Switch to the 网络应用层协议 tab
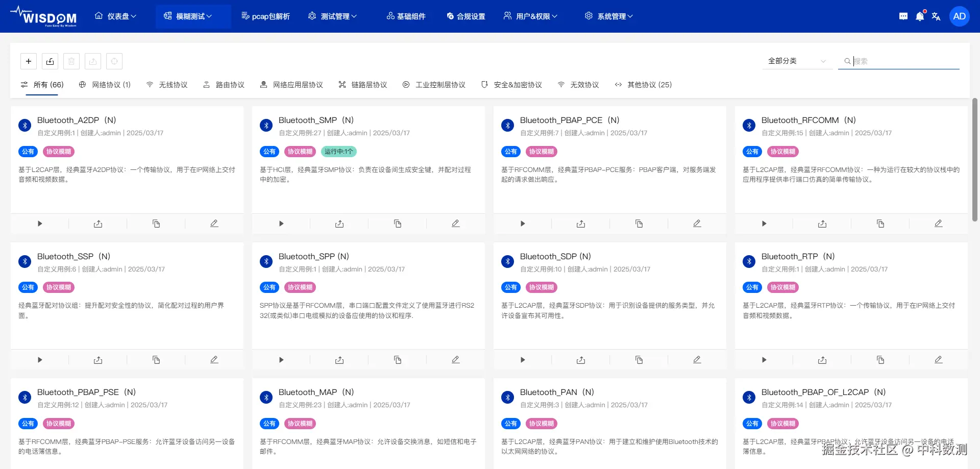Screen dimensions: 980x469 pos(291,85)
